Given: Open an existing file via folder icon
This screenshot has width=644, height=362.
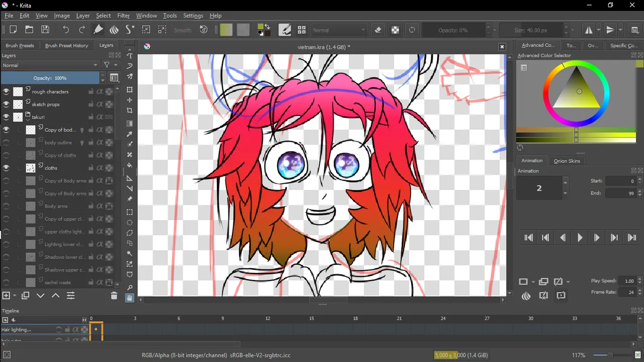Looking at the screenshot, I should click(x=29, y=30).
